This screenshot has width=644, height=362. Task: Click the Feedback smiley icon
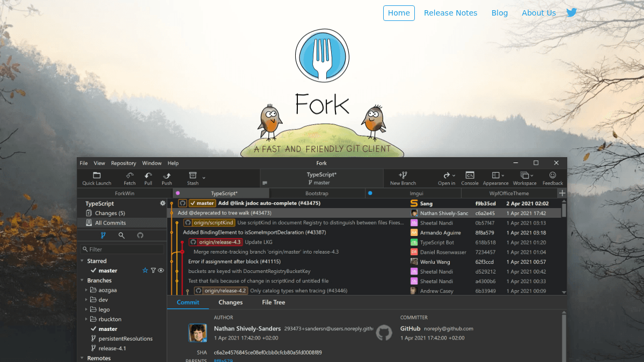(553, 175)
